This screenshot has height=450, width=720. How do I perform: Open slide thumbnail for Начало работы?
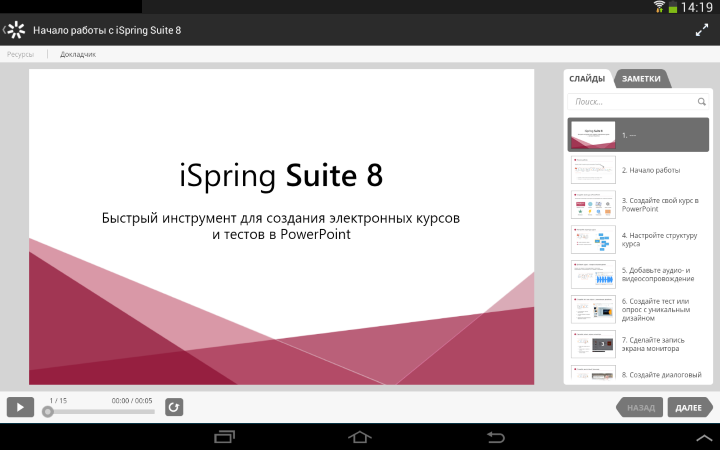(x=593, y=169)
